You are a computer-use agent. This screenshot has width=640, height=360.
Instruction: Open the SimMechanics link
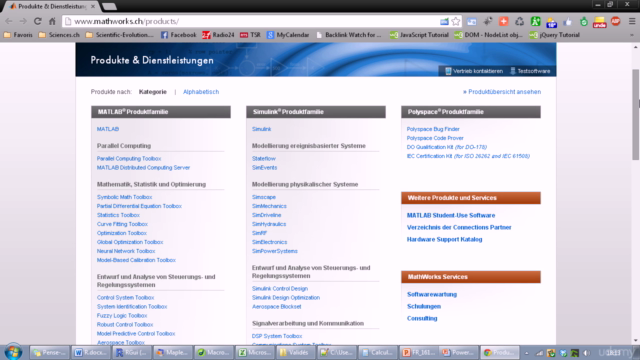269,206
